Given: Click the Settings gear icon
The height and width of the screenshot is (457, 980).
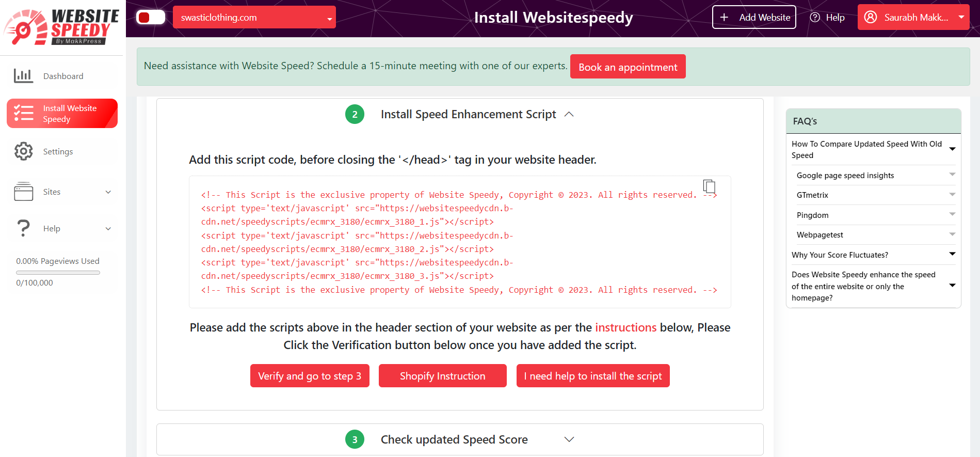Looking at the screenshot, I should pos(24,151).
